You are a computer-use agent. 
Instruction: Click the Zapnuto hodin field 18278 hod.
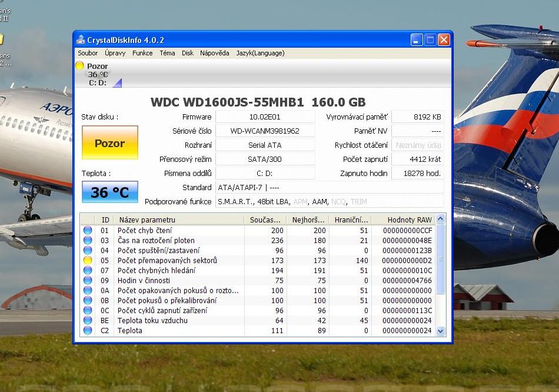(x=418, y=174)
